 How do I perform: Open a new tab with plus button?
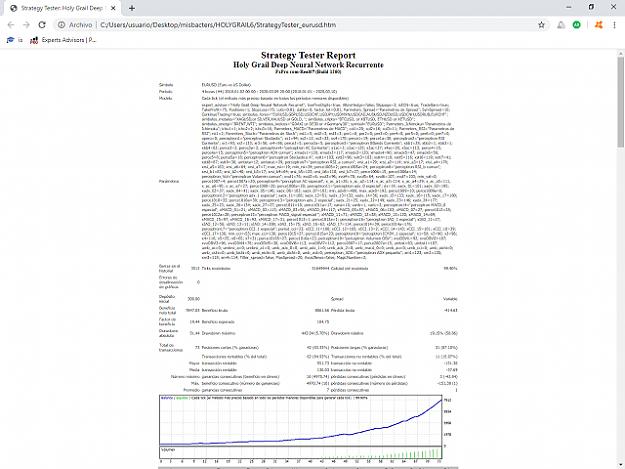pyautogui.click(x=132, y=8)
